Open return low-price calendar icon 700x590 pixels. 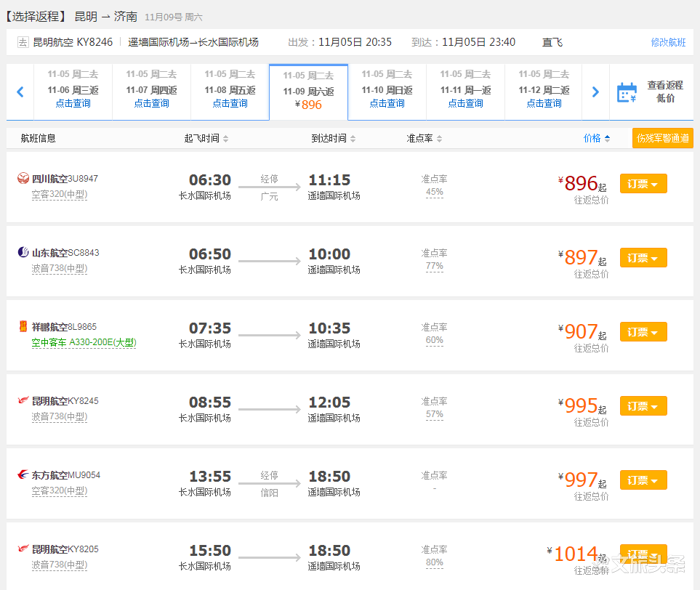coord(627,92)
